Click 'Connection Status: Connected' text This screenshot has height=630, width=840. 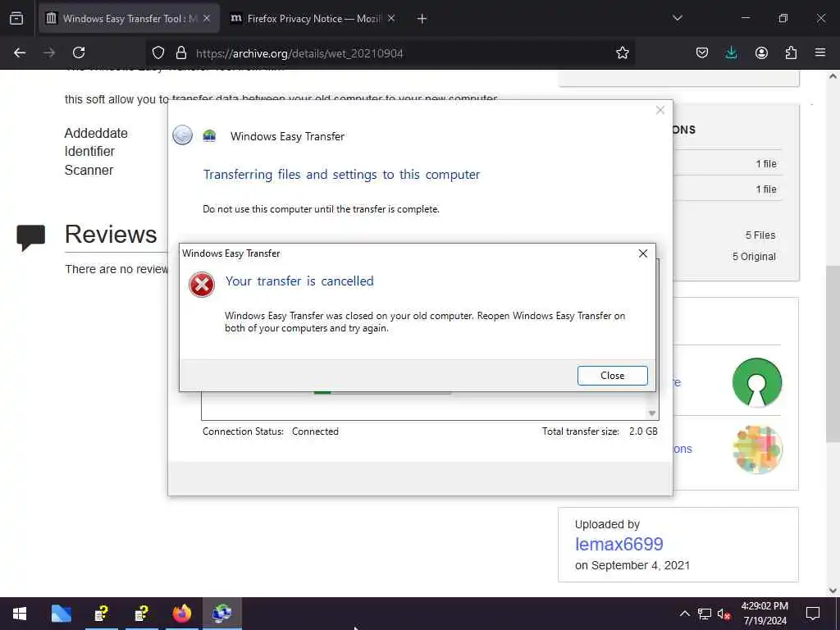tap(271, 431)
